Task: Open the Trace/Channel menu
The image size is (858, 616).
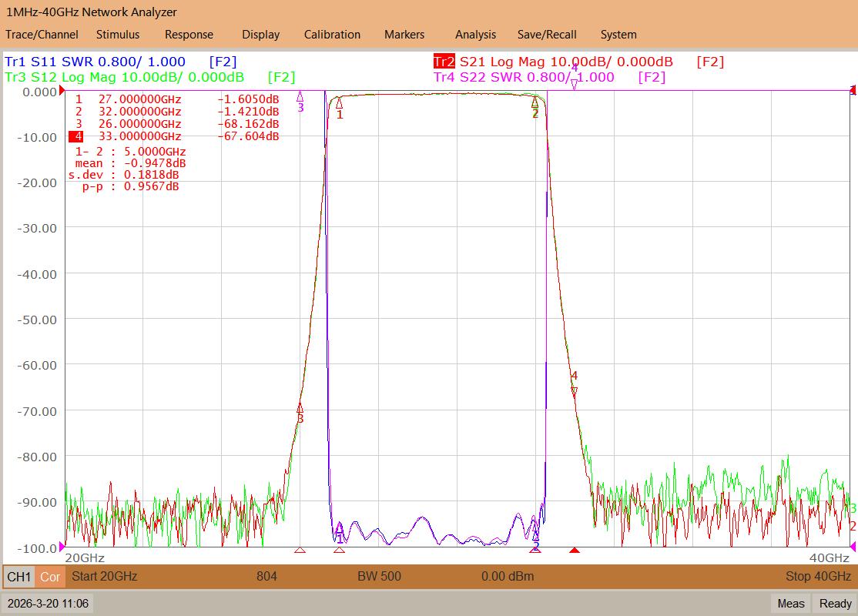Action: (42, 35)
